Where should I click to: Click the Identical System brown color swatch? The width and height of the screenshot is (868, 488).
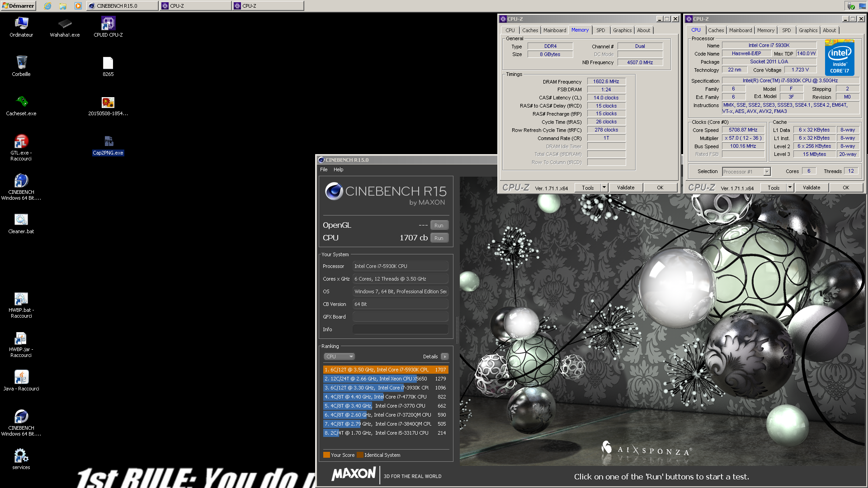[x=360, y=455]
